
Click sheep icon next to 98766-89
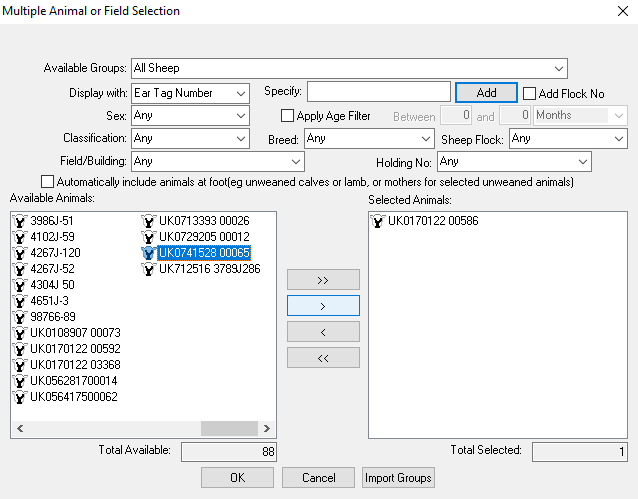pos(19,317)
